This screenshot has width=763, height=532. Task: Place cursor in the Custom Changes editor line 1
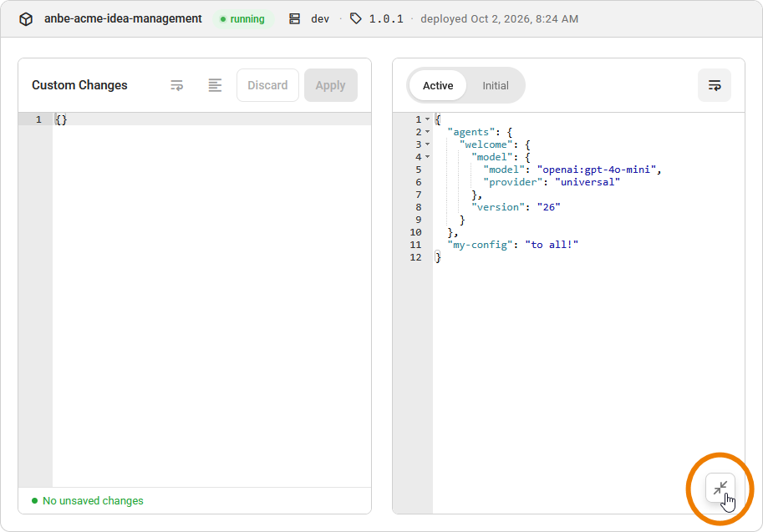coord(211,119)
